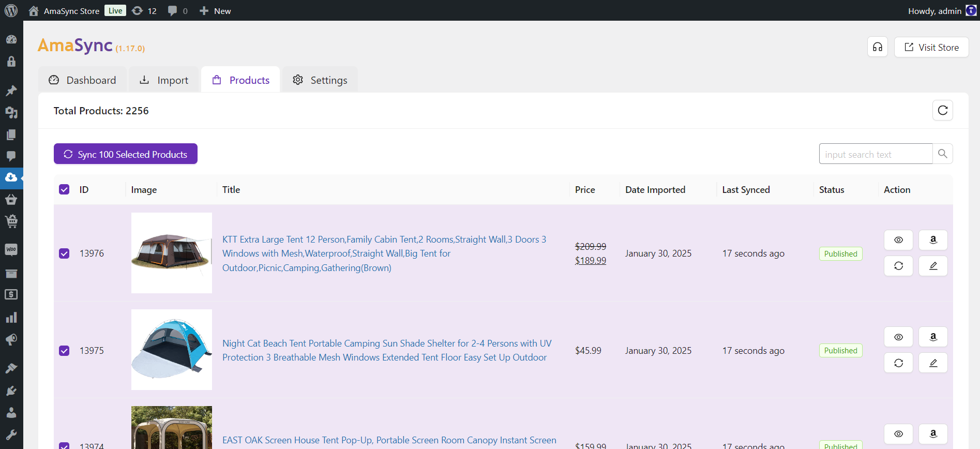980x449 pixels.
Task: Open the New content dropdown
Action: point(215,11)
